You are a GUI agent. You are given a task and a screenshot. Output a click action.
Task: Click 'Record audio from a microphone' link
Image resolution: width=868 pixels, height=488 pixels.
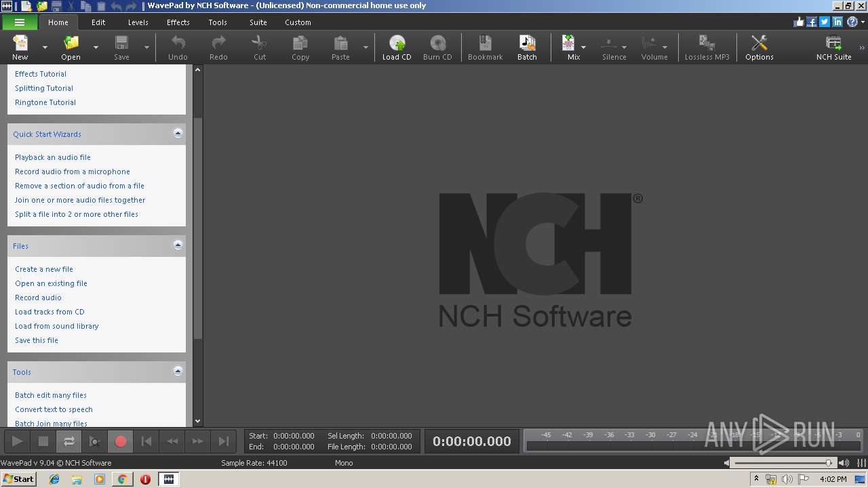(73, 171)
